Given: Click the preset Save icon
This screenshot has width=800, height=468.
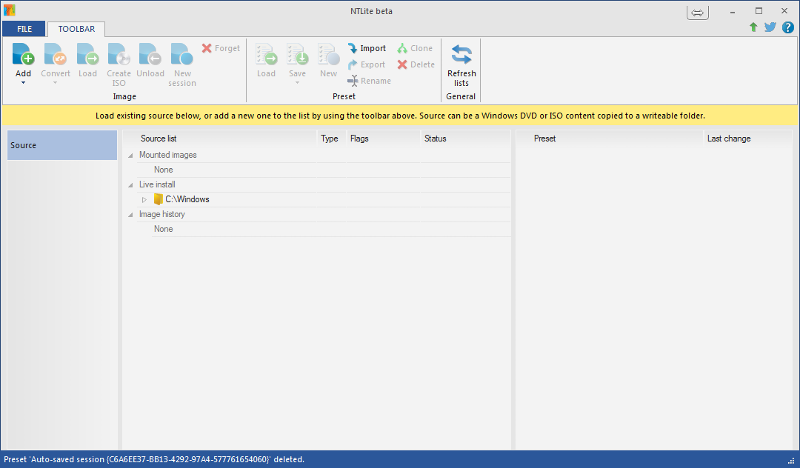Looking at the screenshot, I should click(297, 54).
